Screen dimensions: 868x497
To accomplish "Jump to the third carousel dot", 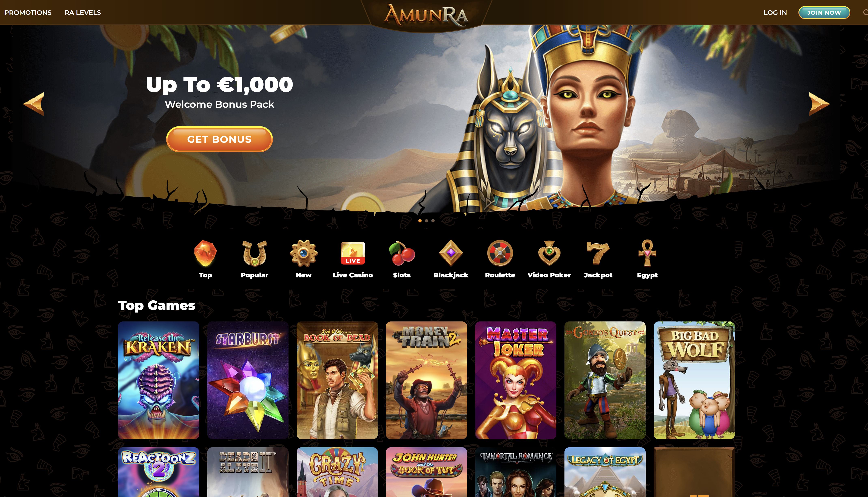I will point(433,221).
